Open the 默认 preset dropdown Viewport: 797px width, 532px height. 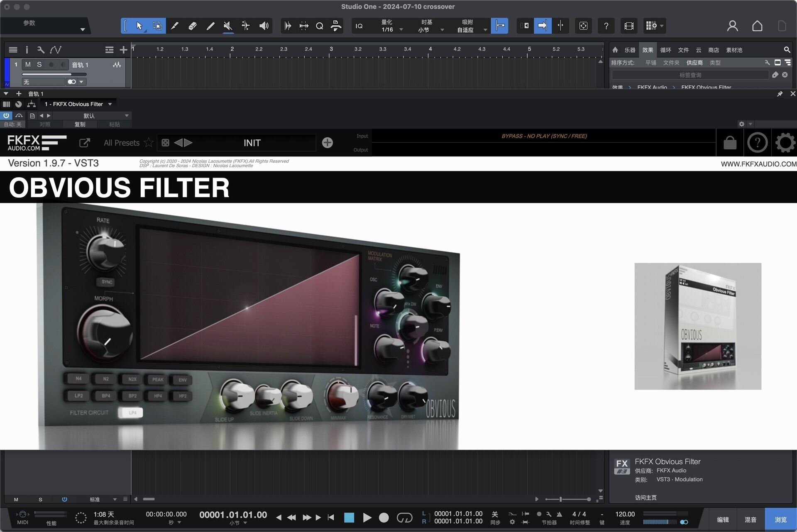pyautogui.click(x=127, y=115)
